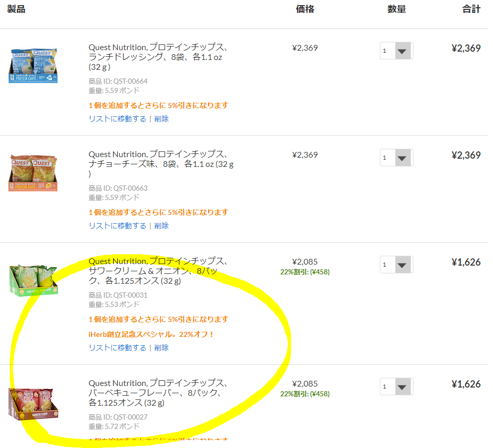Open the Ranch Dressing protein chips title
Viewport: 493px width, 448px height.
click(158, 57)
